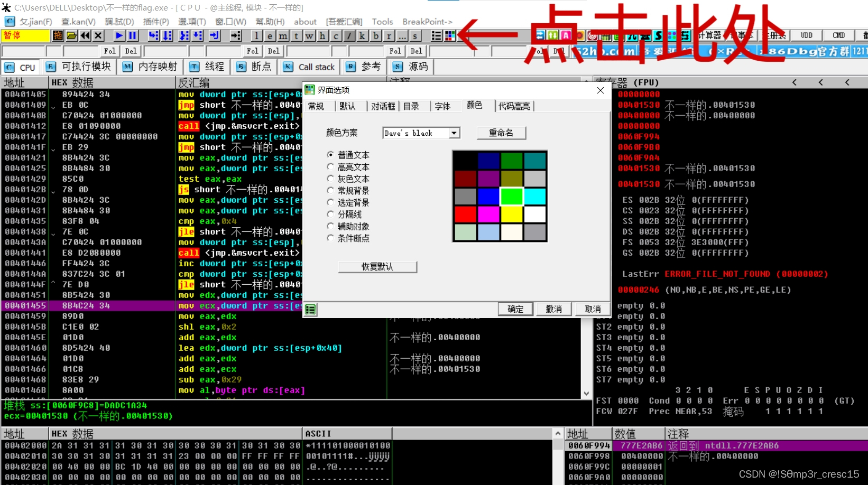
Task: Click the colorful appearance options grid icon
Action: click(450, 35)
